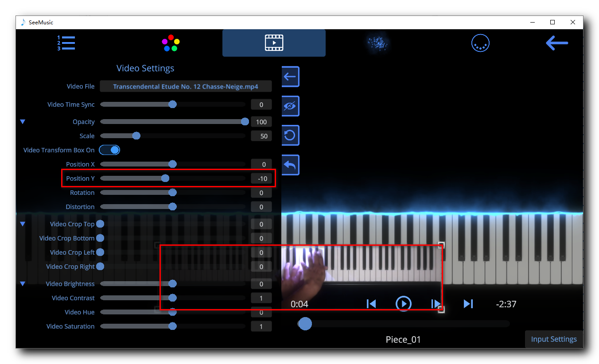Click the Video Settings heading
This screenshot has width=599, height=364.
pos(145,68)
